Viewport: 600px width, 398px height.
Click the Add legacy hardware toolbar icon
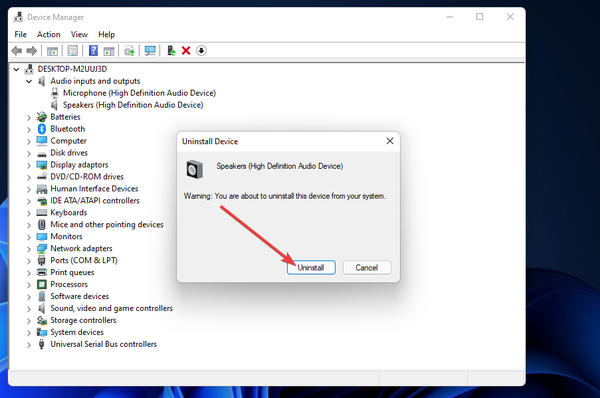171,51
